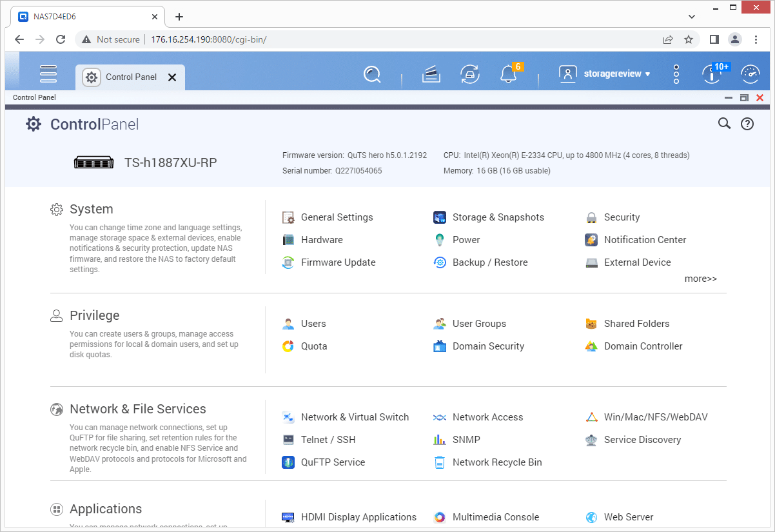The height and width of the screenshot is (532, 775).
Task: Open Shared Folders
Action: (627, 324)
